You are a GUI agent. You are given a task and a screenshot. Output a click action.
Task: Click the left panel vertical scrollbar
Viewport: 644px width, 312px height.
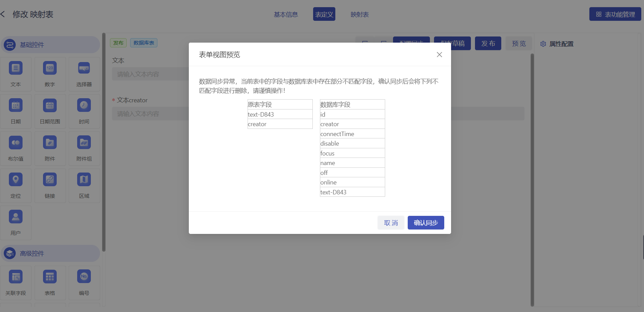104,142
